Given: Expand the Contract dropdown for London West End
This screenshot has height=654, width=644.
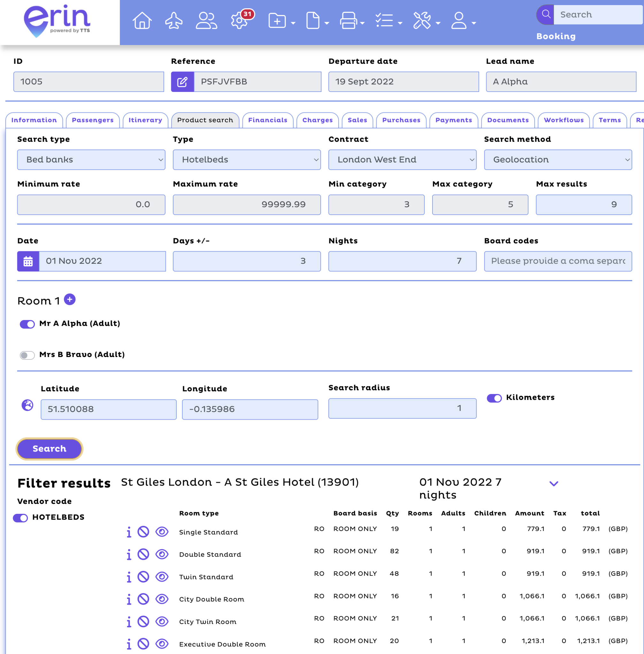Looking at the screenshot, I should point(402,160).
